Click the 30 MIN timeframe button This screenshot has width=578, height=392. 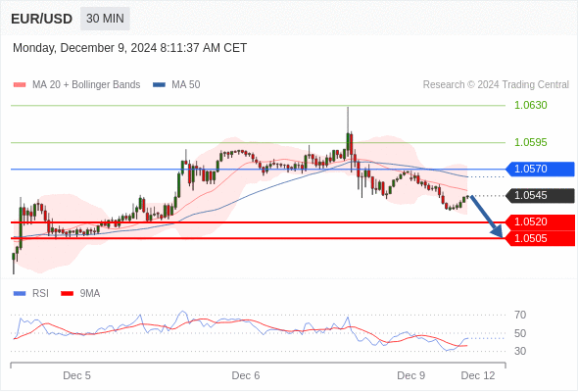(105, 19)
